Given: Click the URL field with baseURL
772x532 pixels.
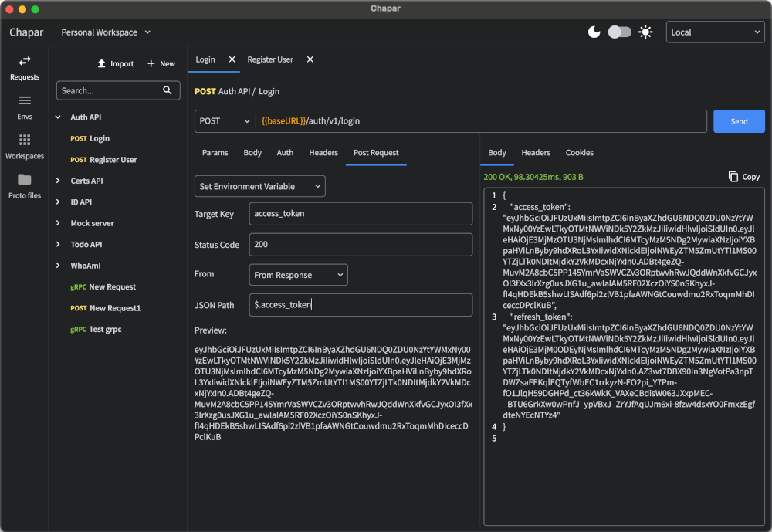Looking at the screenshot, I should (x=480, y=121).
